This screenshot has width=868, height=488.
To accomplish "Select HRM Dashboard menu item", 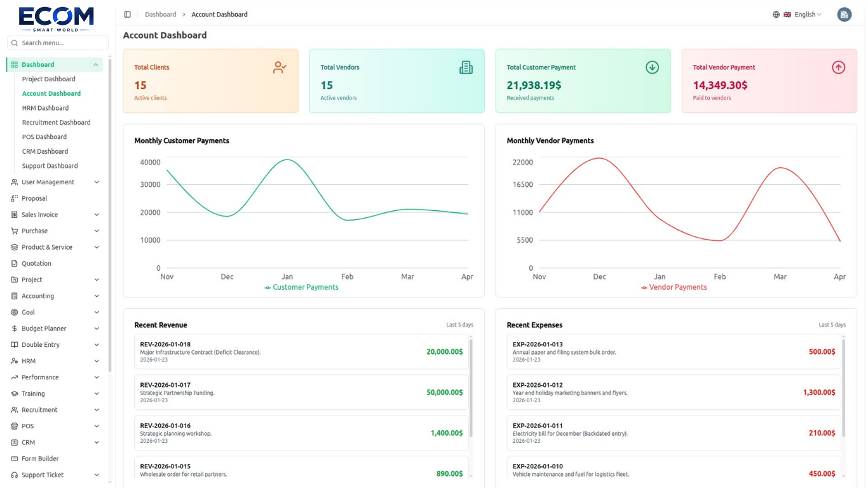I will [45, 108].
